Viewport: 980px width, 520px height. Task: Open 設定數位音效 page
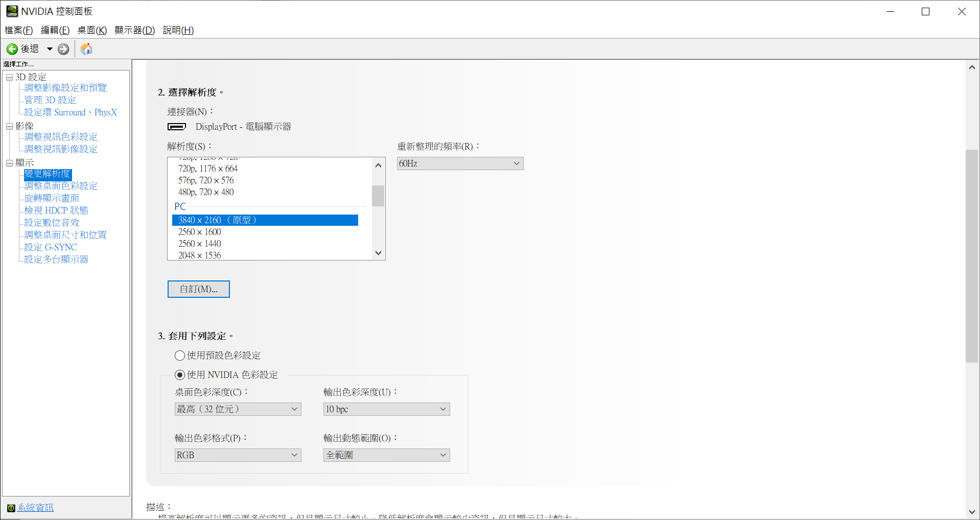[x=52, y=223]
